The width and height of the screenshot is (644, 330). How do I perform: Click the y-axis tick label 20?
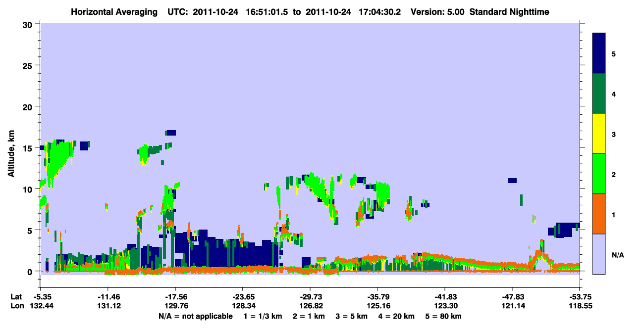tap(28, 107)
